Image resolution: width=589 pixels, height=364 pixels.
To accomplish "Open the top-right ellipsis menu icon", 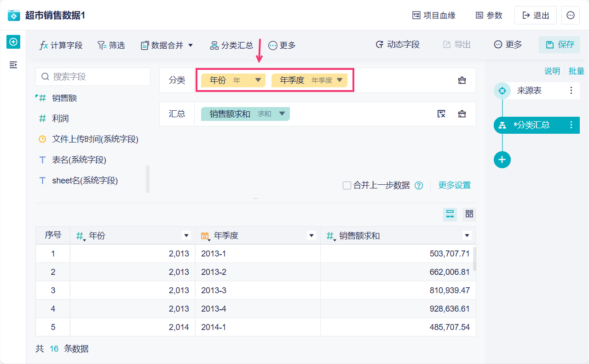I will [571, 15].
